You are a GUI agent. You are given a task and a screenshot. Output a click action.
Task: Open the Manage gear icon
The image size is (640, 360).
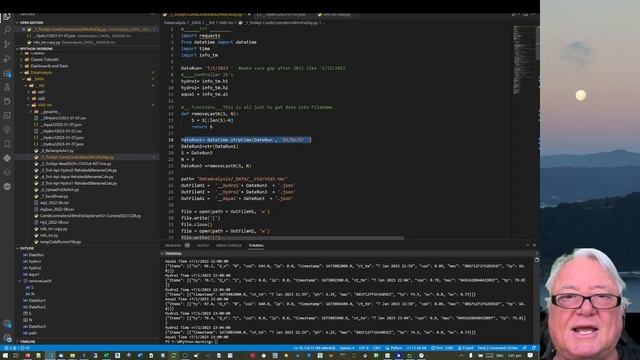[x=7, y=338]
